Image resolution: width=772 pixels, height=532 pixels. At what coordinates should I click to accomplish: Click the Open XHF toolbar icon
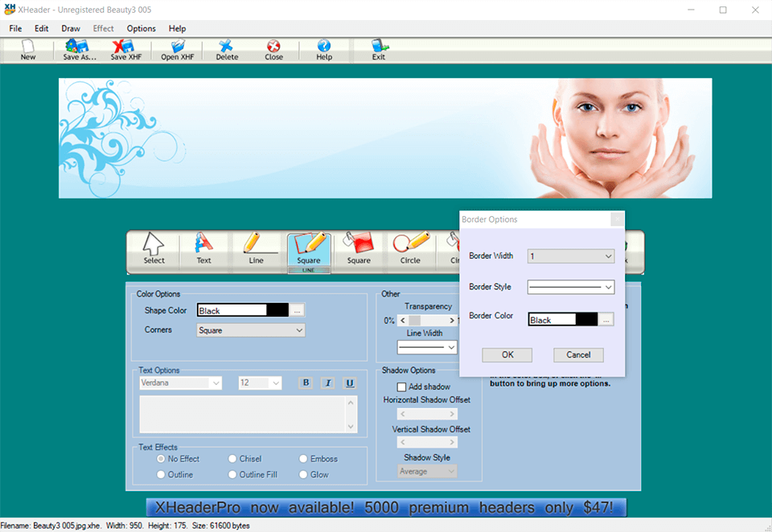tap(177, 50)
